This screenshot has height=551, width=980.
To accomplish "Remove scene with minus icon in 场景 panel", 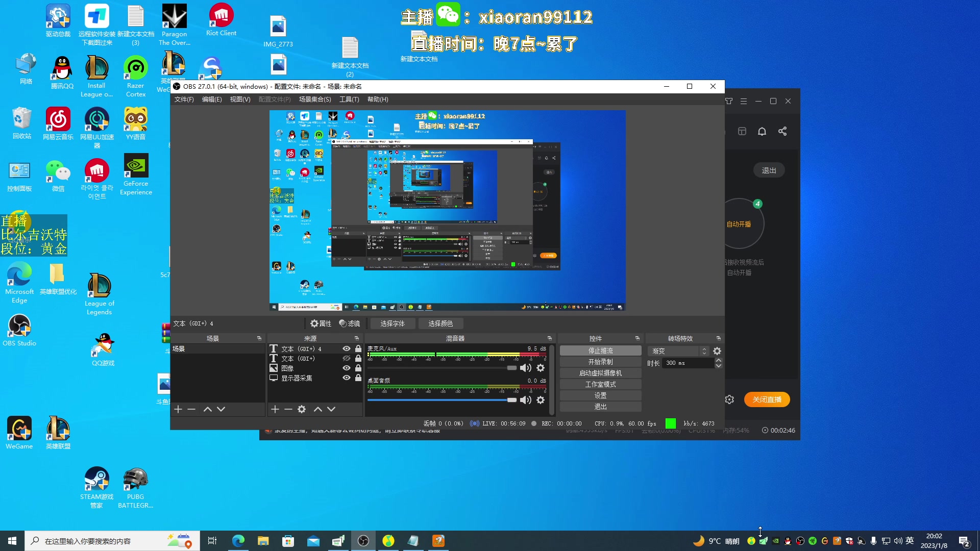I will coord(191,409).
